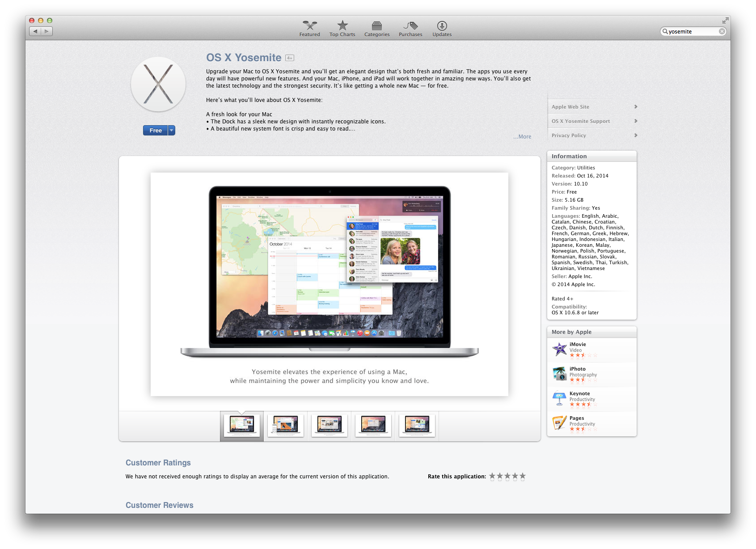Open the Featured section
This screenshot has width=756, height=549.
tap(309, 29)
